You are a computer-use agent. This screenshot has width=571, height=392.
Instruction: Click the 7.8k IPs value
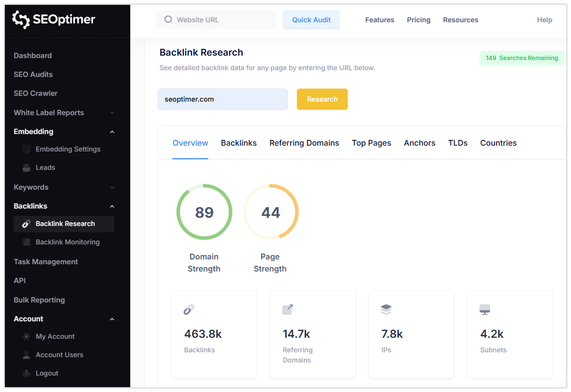point(392,334)
